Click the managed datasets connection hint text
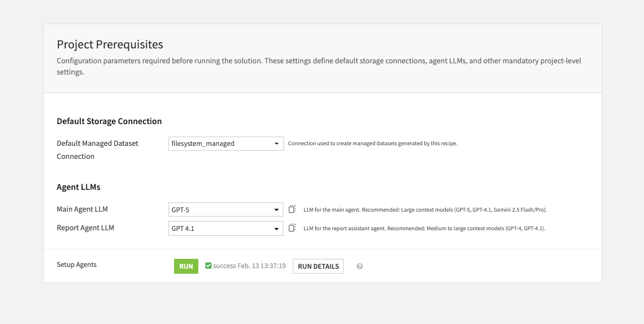The width and height of the screenshot is (644, 324). pyautogui.click(x=372, y=143)
